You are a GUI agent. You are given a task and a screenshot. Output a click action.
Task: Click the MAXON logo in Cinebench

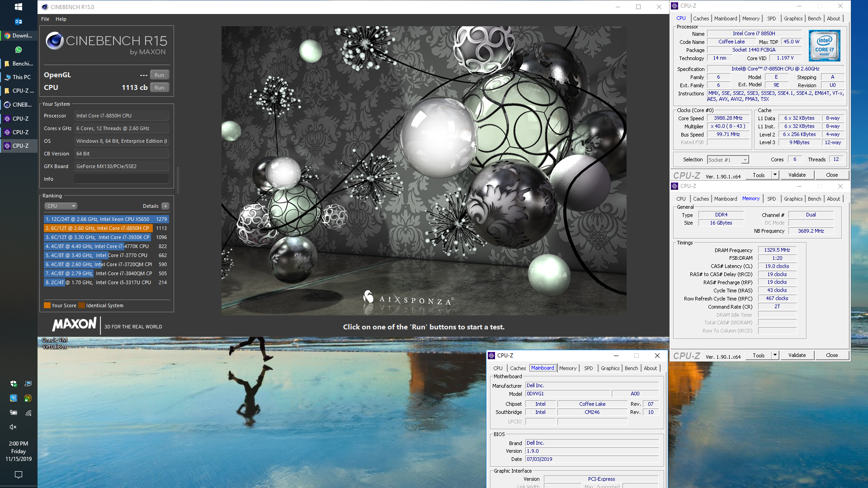75,324
